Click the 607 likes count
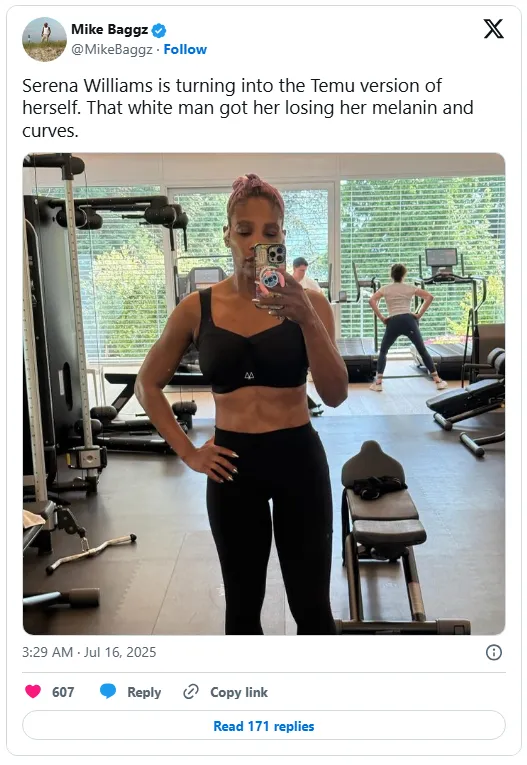527x765 pixels. [63, 692]
